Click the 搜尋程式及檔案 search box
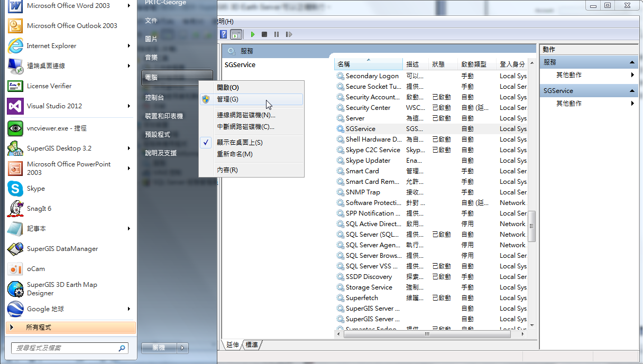This screenshot has height=364, width=643. 63,348
